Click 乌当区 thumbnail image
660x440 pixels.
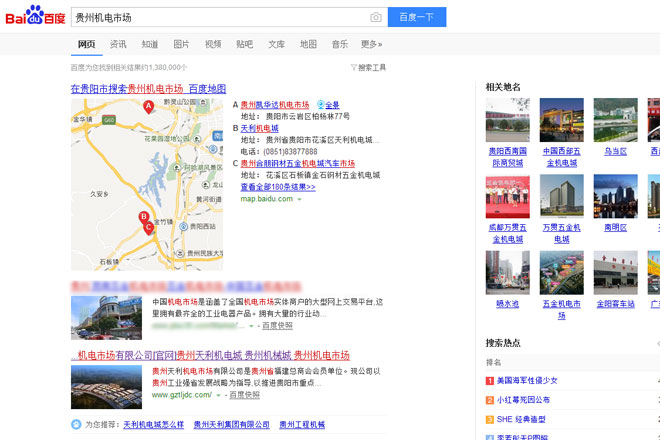pos(615,120)
